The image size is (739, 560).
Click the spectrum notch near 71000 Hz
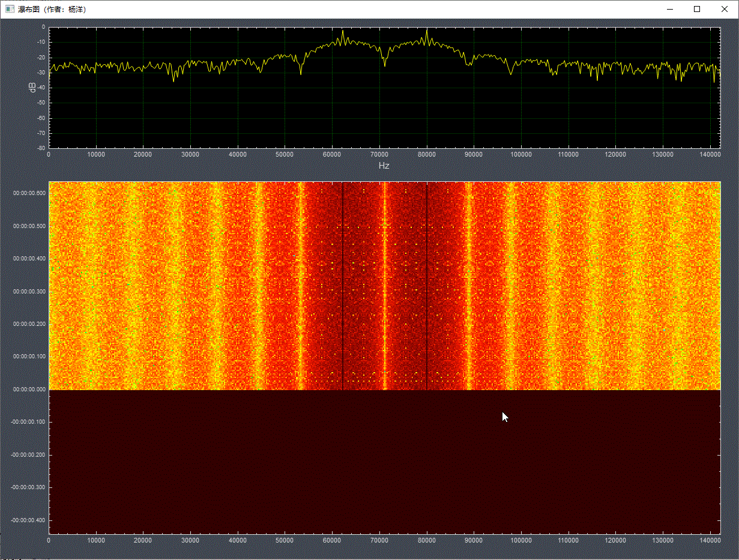(384, 64)
